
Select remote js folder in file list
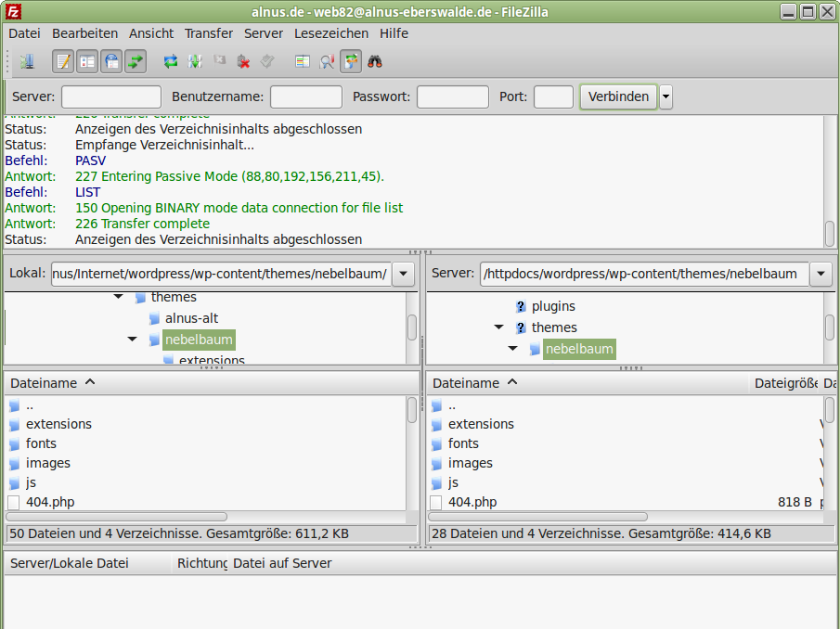click(453, 482)
